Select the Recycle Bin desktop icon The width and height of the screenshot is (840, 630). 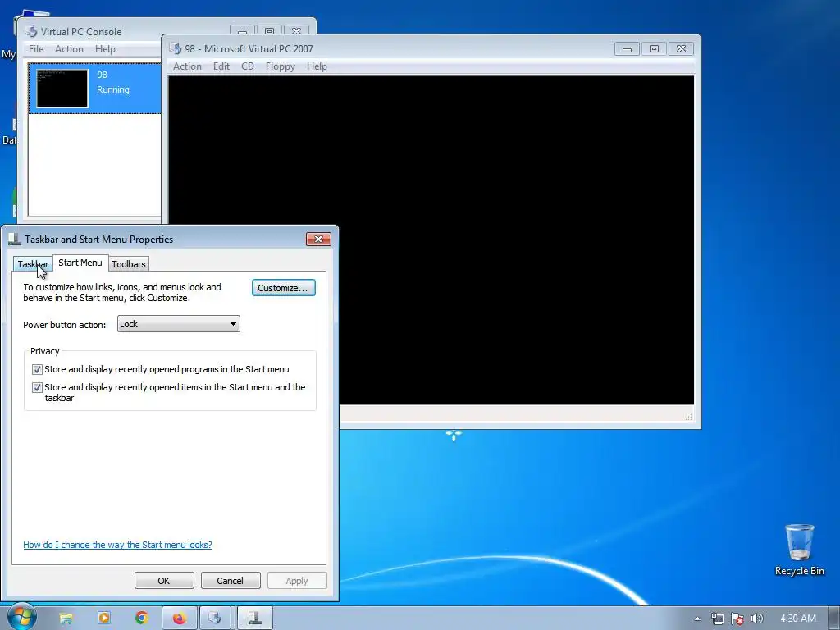[x=799, y=550]
